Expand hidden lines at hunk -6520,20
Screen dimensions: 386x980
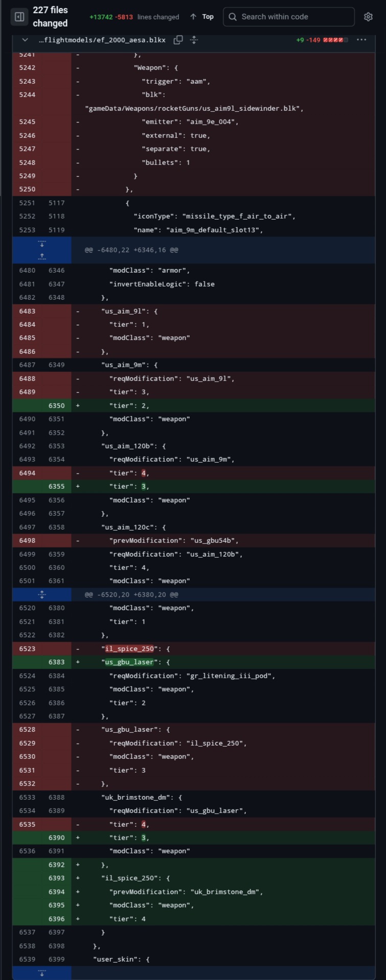tap(42, 594)
